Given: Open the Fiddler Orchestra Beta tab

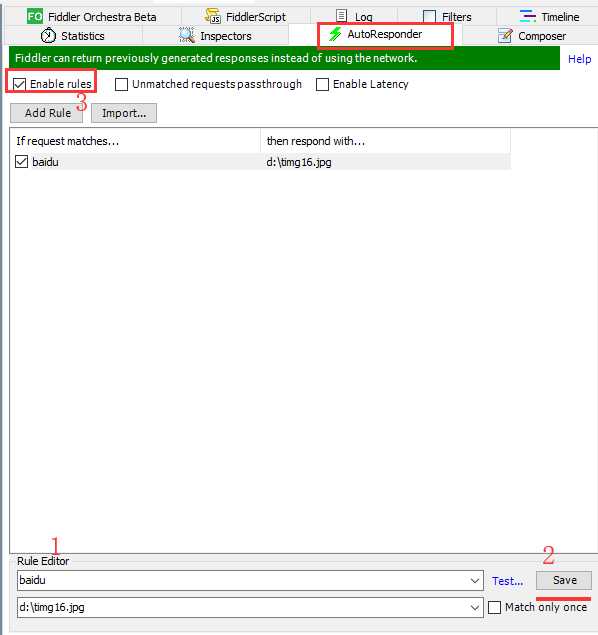Looking at the screenshot, I should coord(92,17).
